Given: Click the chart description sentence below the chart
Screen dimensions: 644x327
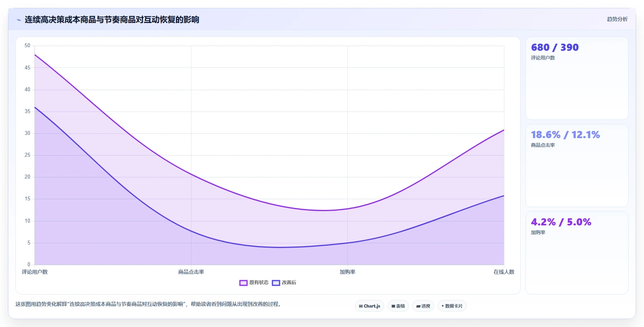Looking at the screenshot, I should tap(148, 304).
